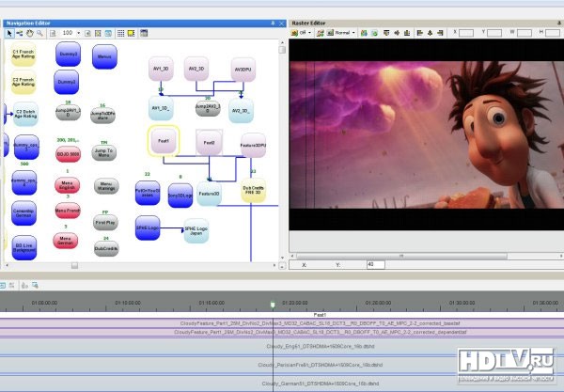Click the W width field in Raster toolbar
564x392 pixels.
pos(525,33)
